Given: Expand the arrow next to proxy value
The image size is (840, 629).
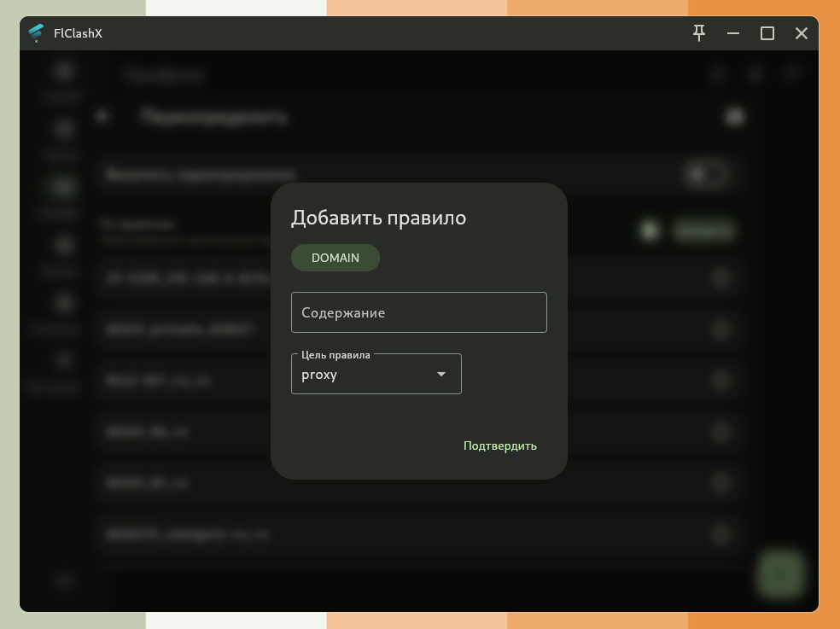Looking at the screenshot, I should [x=441, y=375].
